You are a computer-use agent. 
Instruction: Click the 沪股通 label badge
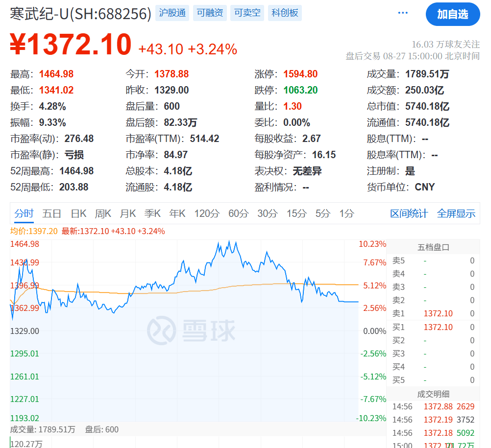tap(172, 13)
